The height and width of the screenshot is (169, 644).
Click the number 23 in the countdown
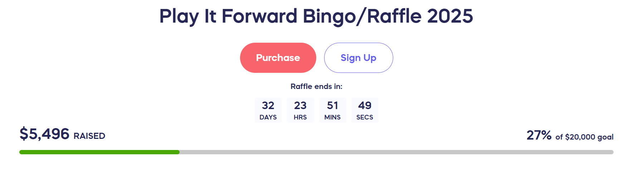click(x=300, y=105)
